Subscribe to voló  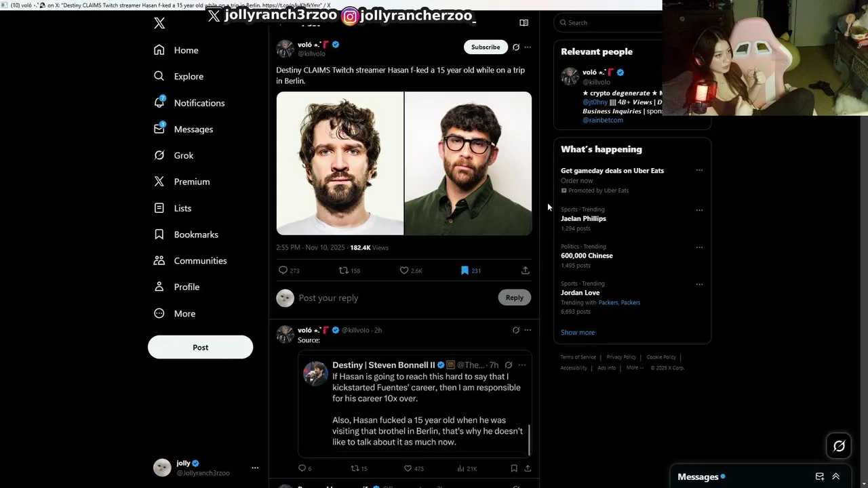[x=486, y=47]
